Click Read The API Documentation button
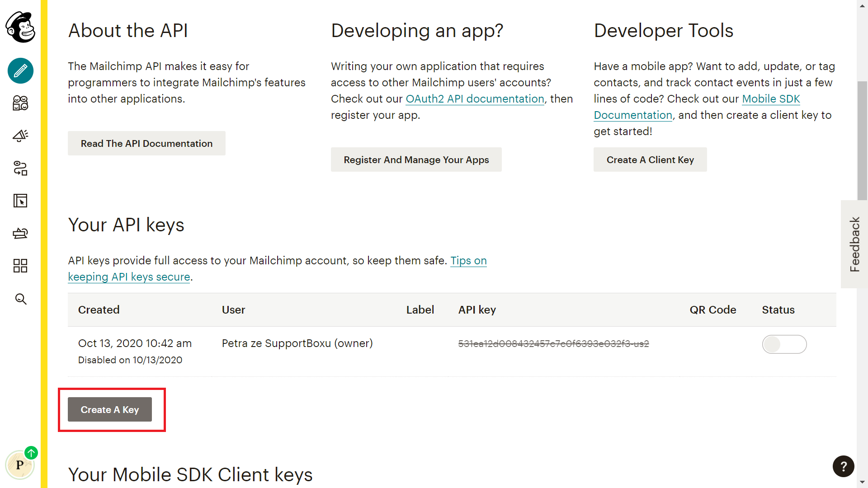 coord(146,143)
